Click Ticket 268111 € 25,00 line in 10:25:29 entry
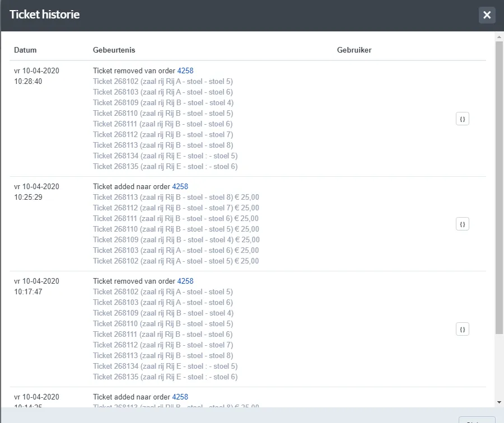 click(x=176, y=218)
